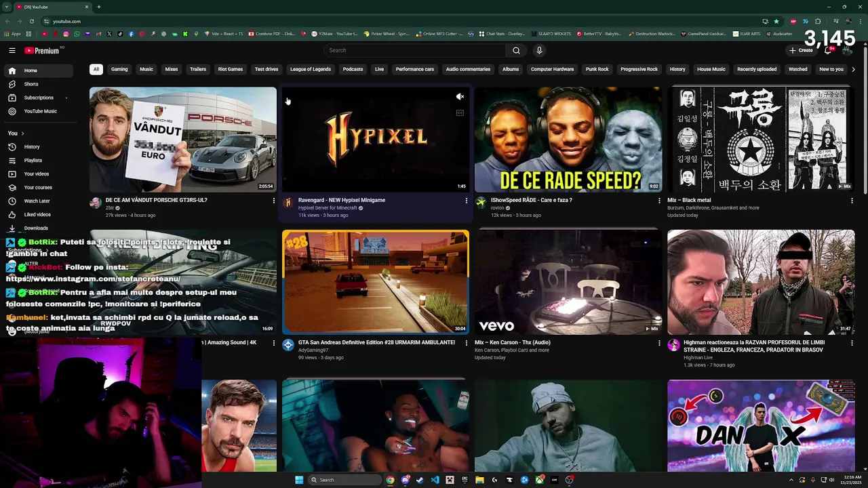The height and width of the screenshot is (488, 868).
Task: Click the Create button
Action: point(801,50)
